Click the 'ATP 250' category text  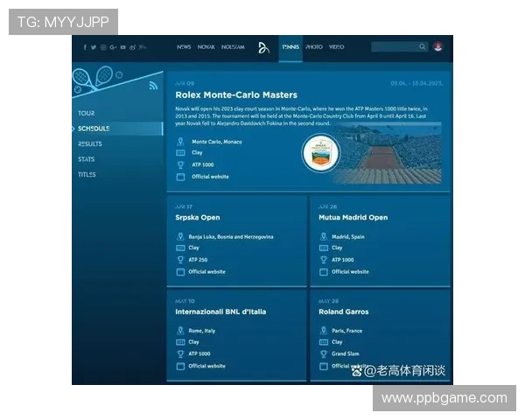pyautogui.click(x=198, y=260)
